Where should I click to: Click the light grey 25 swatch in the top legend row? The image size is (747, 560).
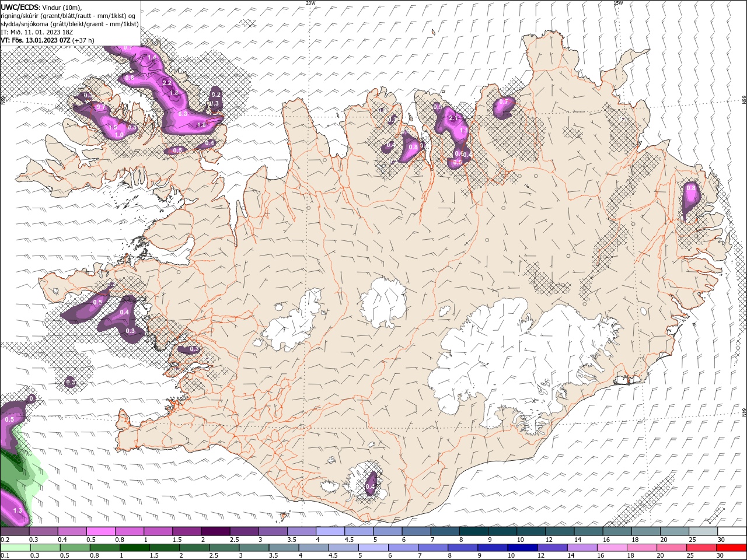coord(703,531)
